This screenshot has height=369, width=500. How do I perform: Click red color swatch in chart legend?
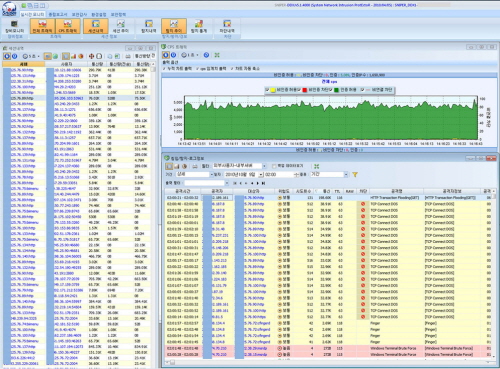coord(304,90)
